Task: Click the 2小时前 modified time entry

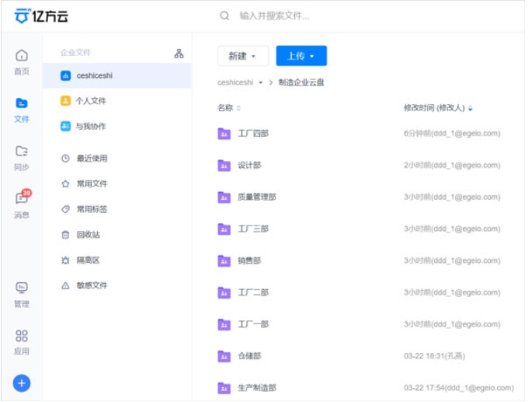Action: pos(452,166)
